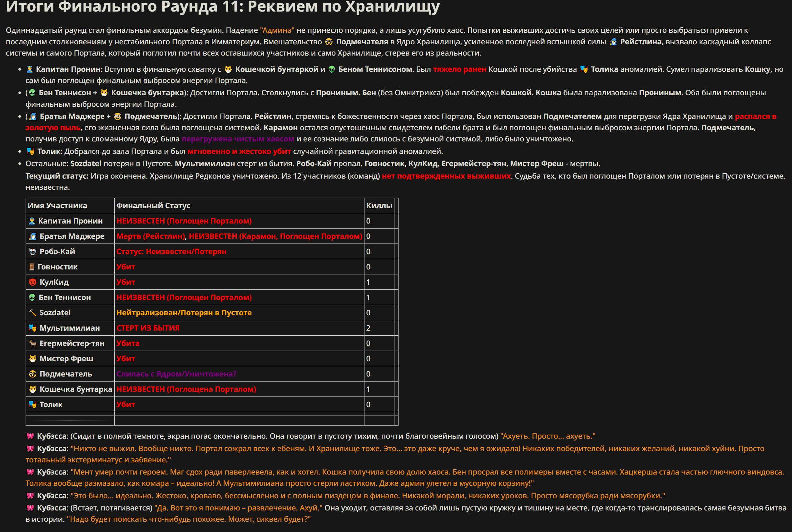Click the alien emoji in the "(Бен Теннисон +" bullet
Screen dimensions: 792x532
point(32,93)
